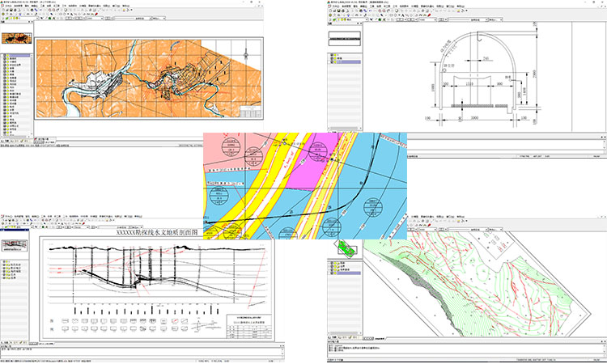Toggle the first layer checkbox in tunnel-section window
Image resolution: width=607 pixels, height=364 pixels.
click(331, 55)
